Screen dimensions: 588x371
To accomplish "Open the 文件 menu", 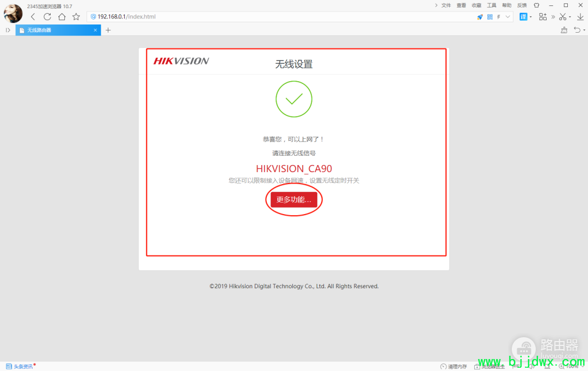I will click(x=446, y=5).
